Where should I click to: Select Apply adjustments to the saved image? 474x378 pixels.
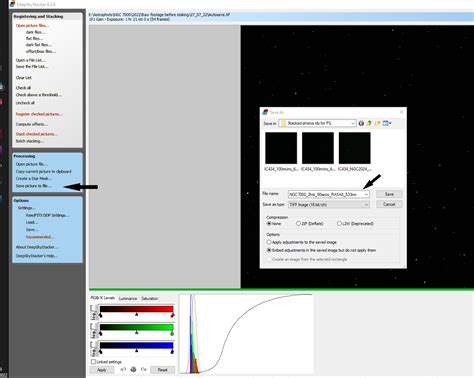point(269,242)
